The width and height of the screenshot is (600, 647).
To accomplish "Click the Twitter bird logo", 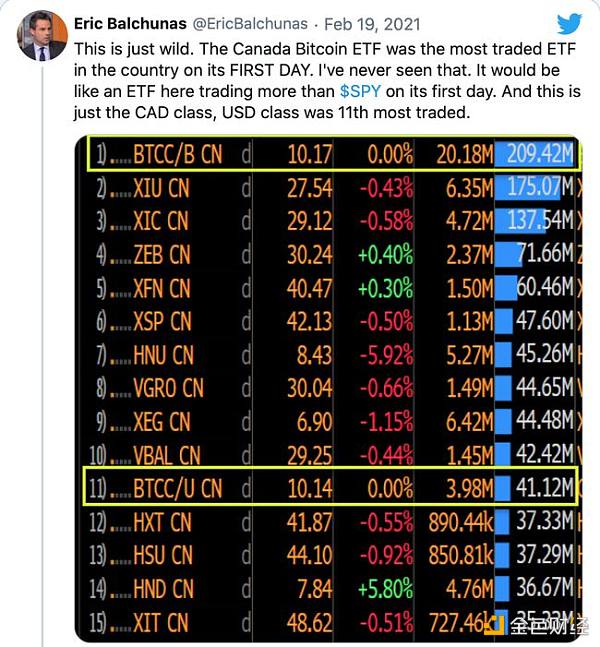I will point(568,23).
